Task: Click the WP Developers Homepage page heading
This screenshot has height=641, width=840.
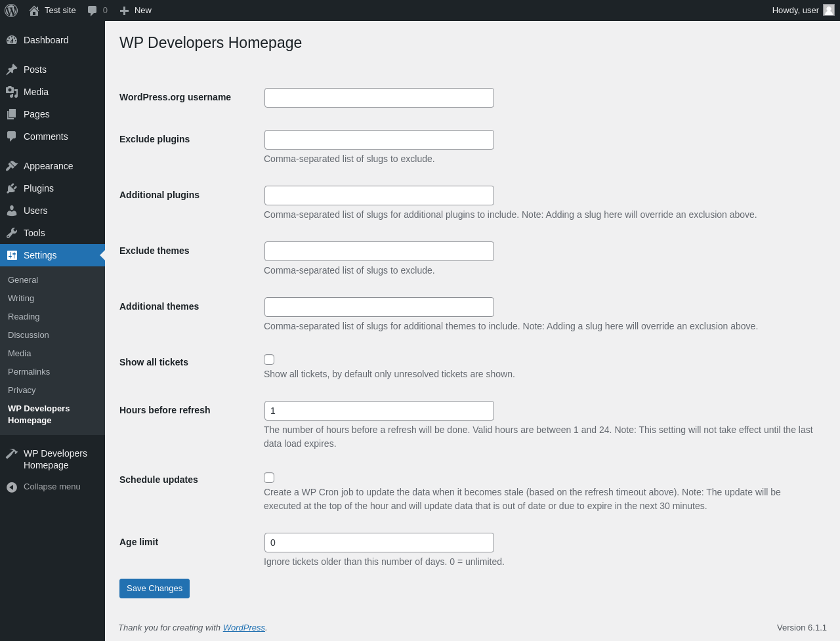Action: [x=211, y=43]
